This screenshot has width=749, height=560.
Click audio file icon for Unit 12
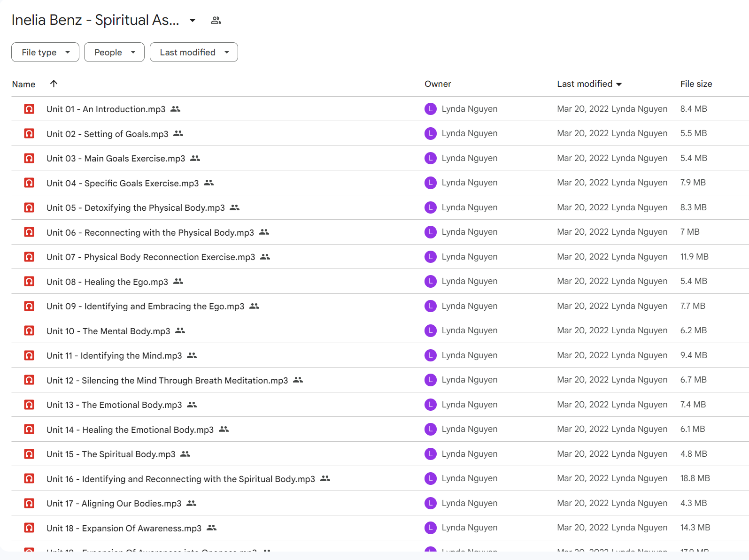pyautogui.click(x=29, y=380)
